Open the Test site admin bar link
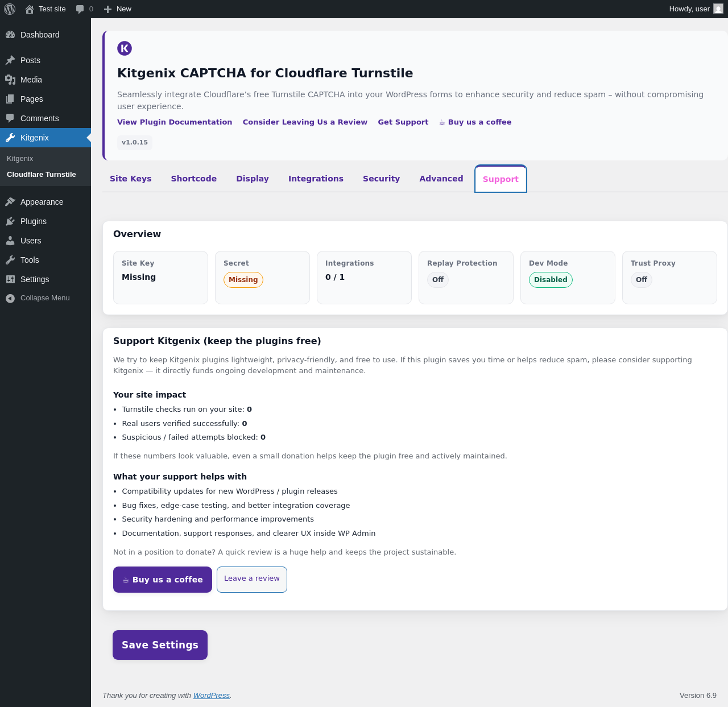The height and width of the screenshot is (707, 728). pyautogui.click(x=45, y=9)
